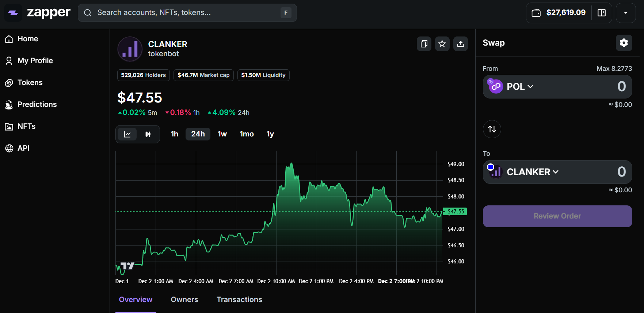The image size is (644, 313).
Task: Open swap settings gear
Action: [624, 43]
